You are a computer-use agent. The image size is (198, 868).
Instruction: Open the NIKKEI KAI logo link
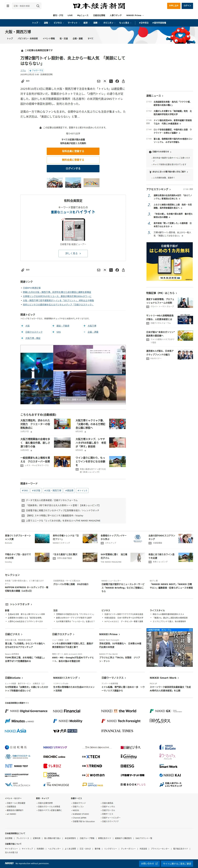pos(170,775)
